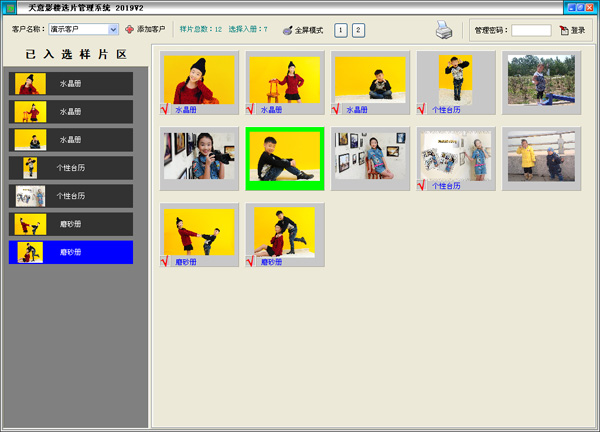
Task: Go to page 1 button
Action: pyautogui.click(x=341, y=31)
